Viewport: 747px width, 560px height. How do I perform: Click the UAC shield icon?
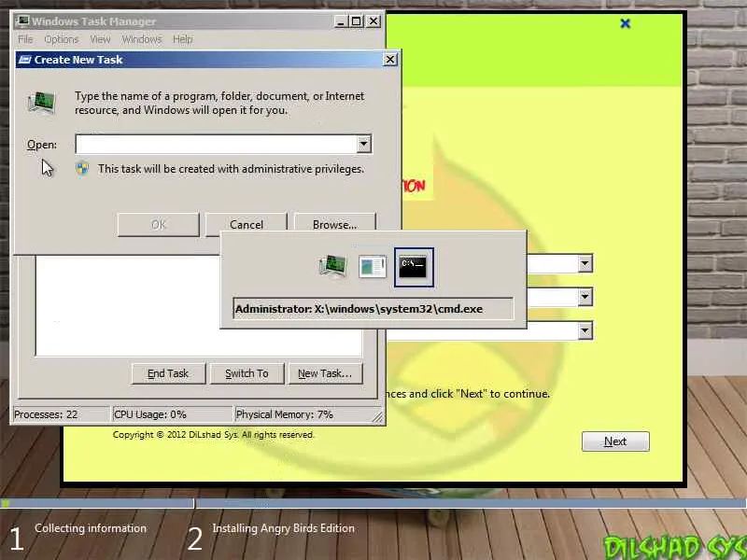click(x=82, y=169)
